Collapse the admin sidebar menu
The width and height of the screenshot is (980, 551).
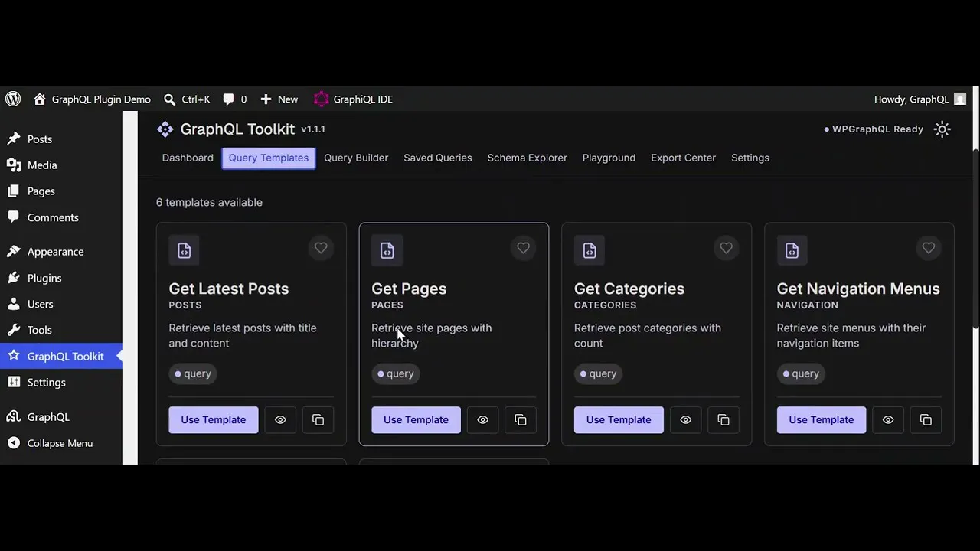click(x=61, y=443)
